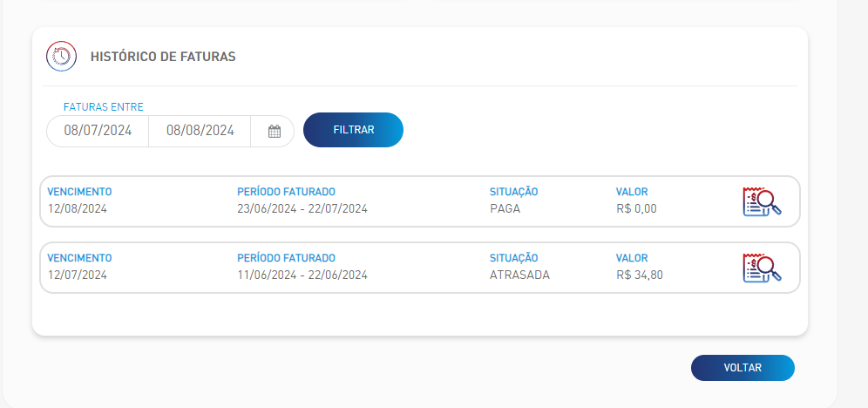Screen dimensions: 868x408
Task: Click the PAGA status text
Action: coord(505,208)
